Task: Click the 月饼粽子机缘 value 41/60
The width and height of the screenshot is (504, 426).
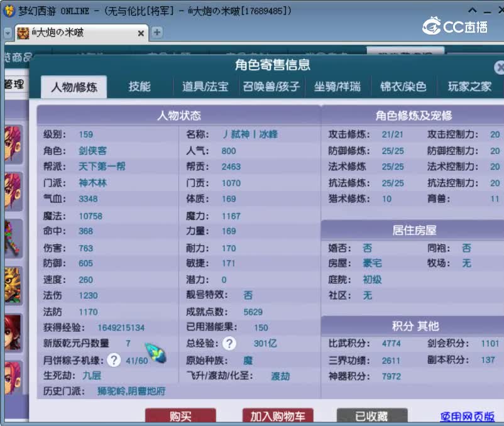Action: point(137,361)
